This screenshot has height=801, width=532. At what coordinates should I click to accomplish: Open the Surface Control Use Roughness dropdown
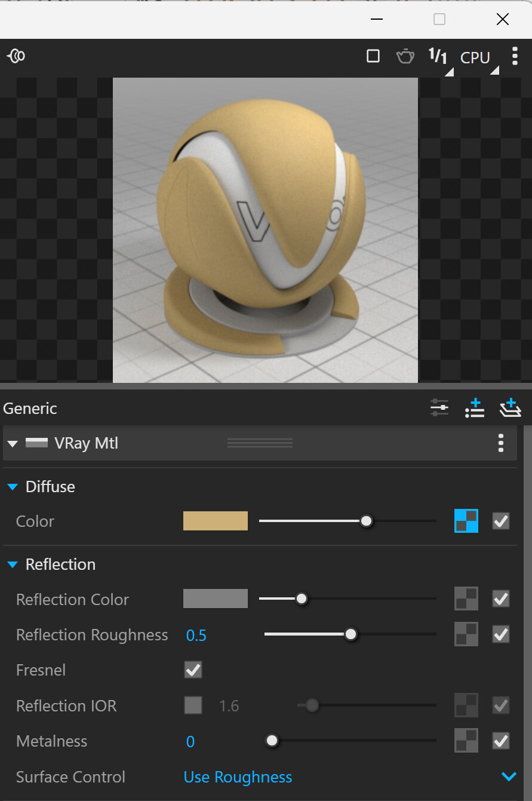point(350,777)
